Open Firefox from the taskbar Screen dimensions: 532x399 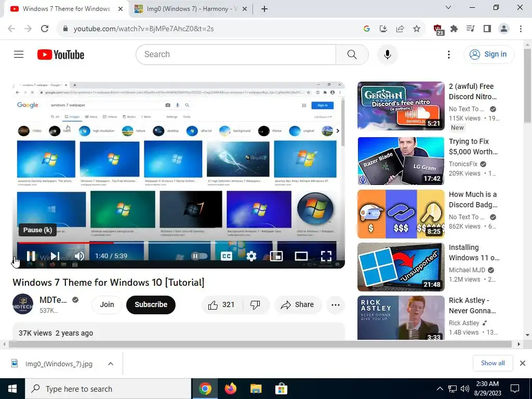(x=231, y=389)
